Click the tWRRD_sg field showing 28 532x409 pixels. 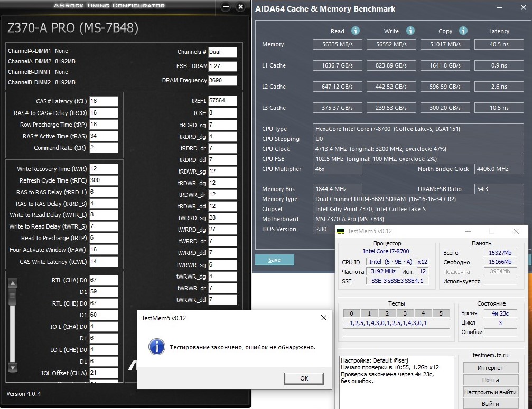click(x=222, y=217)
